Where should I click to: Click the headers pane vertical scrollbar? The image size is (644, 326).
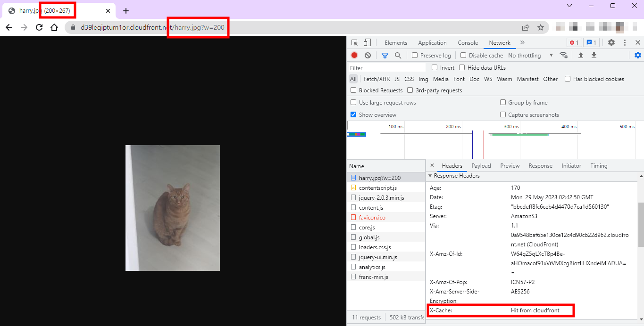(x=641, y=225)
